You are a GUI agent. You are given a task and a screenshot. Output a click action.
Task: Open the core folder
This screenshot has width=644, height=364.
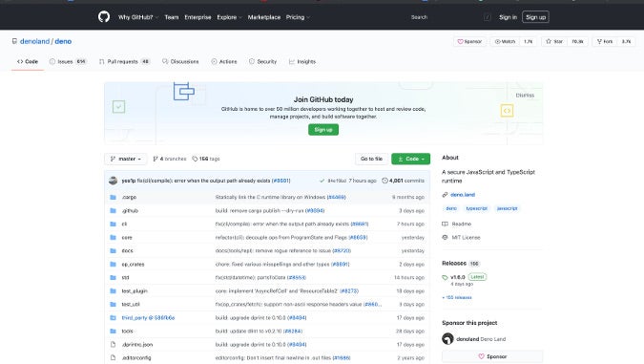coord(127,238)
